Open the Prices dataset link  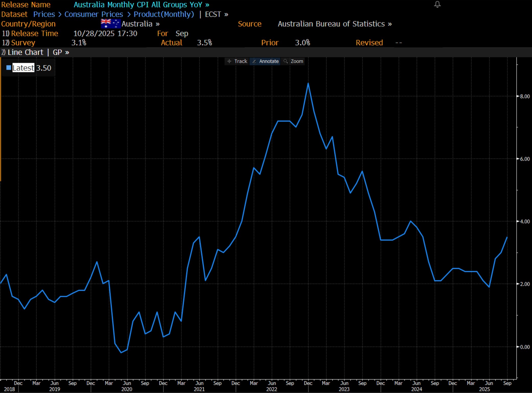coord(44,14)
